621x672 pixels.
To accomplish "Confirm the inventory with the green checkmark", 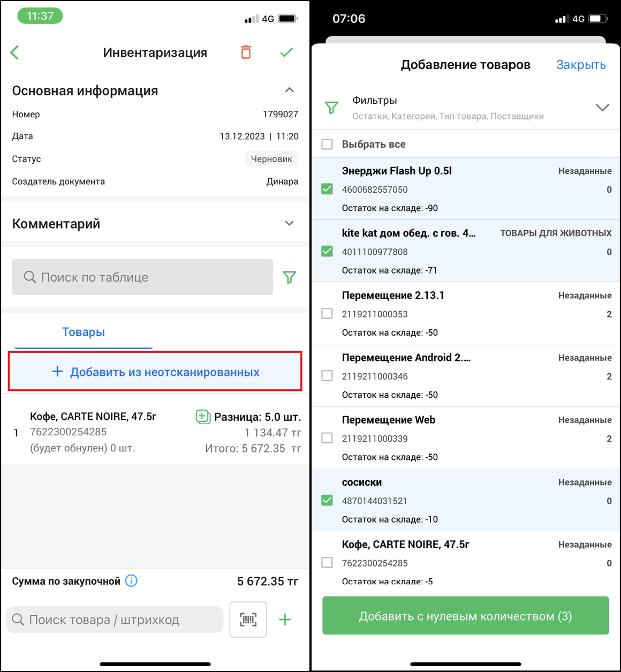I will coord(287,52).
